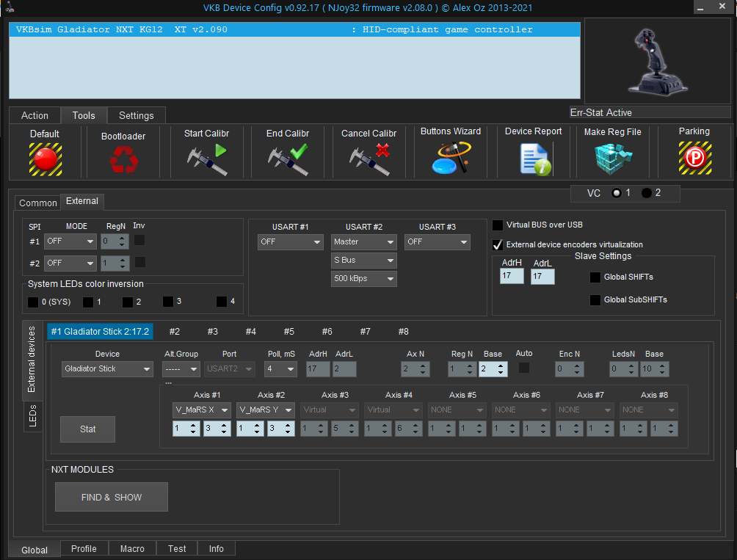Toggle the Auto checkbox for Reg Base
This screenshot has width=737, height=560.
point(523,368)
